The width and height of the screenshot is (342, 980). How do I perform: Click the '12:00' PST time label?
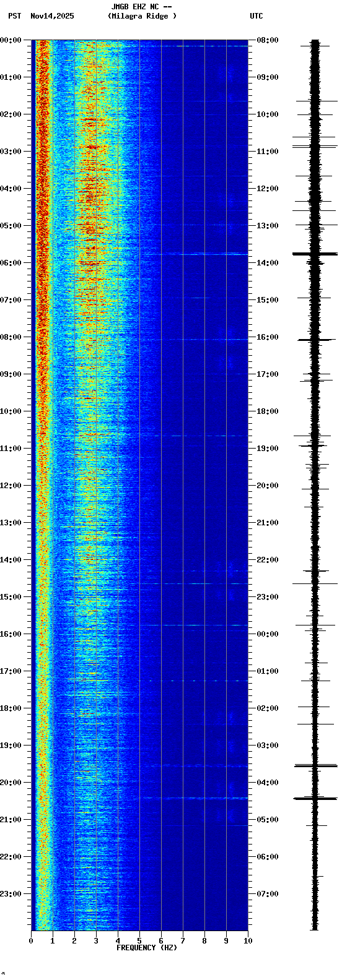pyautogui.click(x=11, y=486)
